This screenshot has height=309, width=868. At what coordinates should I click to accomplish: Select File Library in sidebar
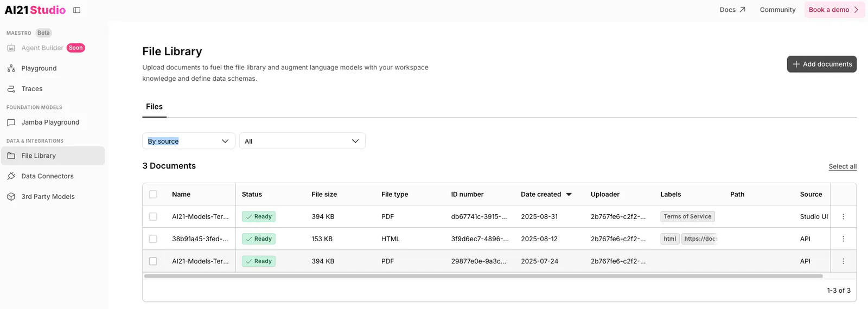53,156
